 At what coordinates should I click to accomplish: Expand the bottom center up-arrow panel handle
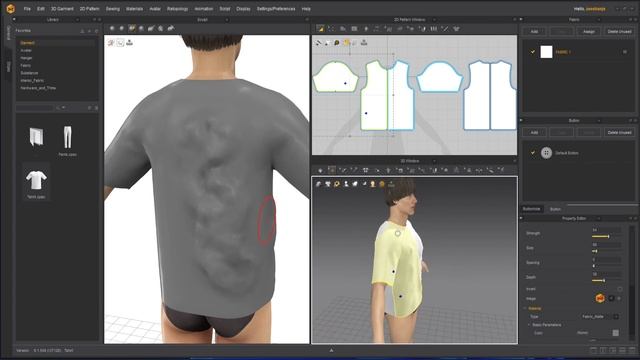click(331, 350)
